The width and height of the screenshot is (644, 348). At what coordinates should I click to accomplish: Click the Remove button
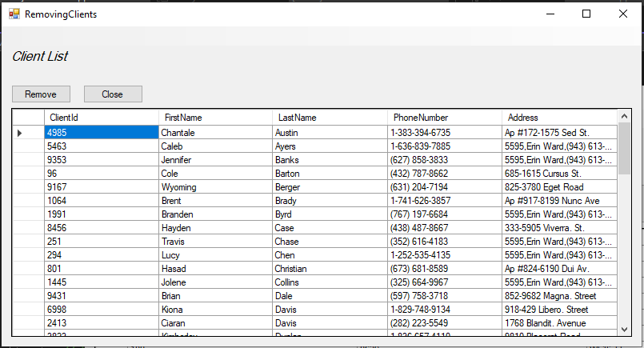41,94
